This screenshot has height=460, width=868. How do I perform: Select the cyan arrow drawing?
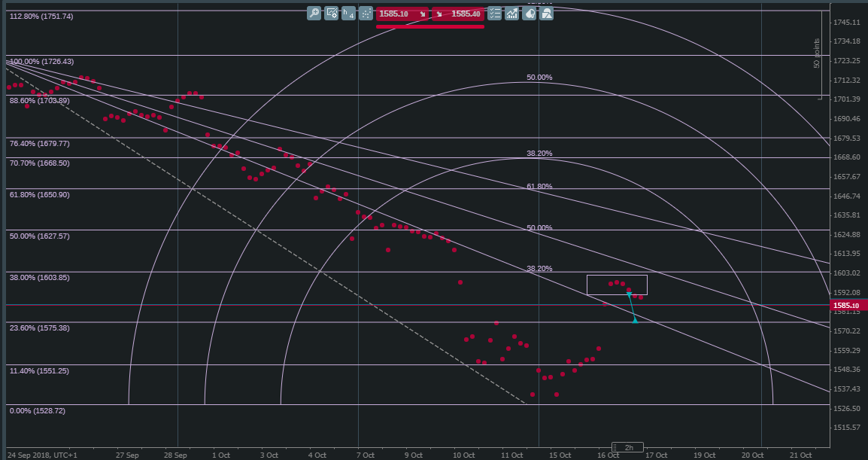pos(632,307)
